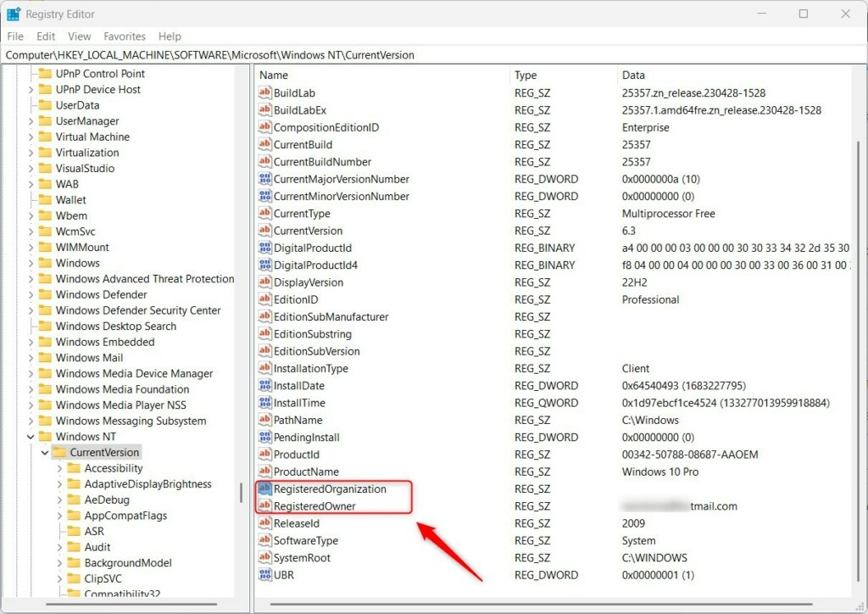Click the InstallTime QWORD value icon
This screenshot has height=614, width=868.
pyautogui.click(x=265, y=403)
